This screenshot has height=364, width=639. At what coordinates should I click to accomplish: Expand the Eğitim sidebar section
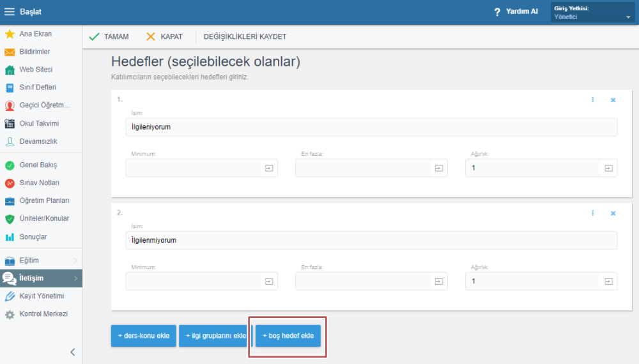tap(76, 261)
